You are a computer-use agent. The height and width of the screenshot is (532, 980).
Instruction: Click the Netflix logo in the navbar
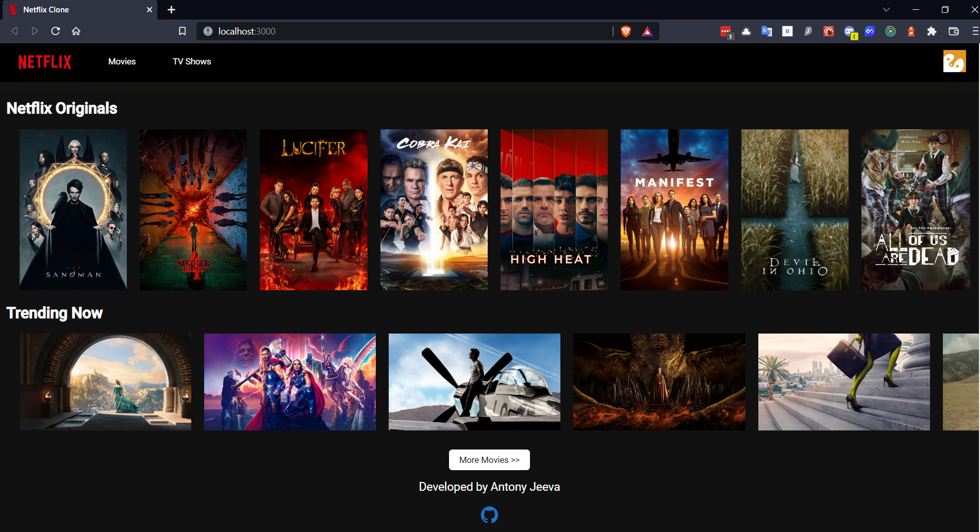click(x=45, y=62)
